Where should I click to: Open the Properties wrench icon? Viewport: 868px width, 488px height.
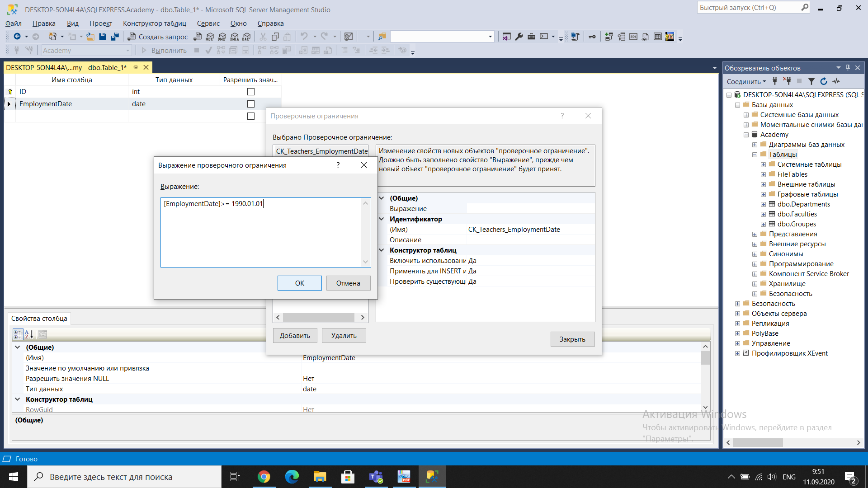pos(519,37)
